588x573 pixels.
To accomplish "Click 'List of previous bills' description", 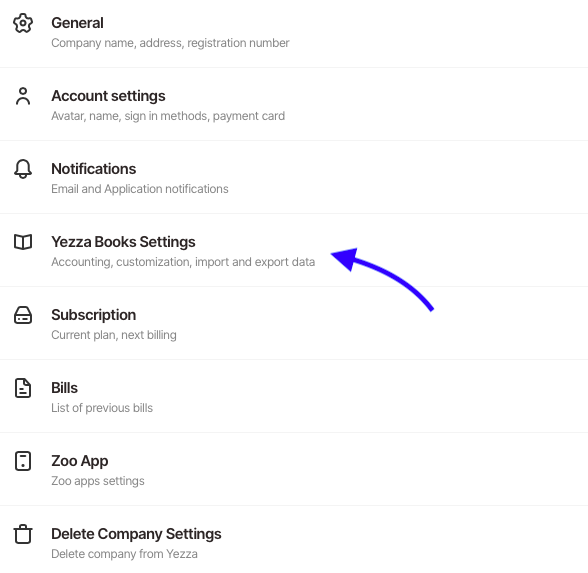I will tap(102, 408).
